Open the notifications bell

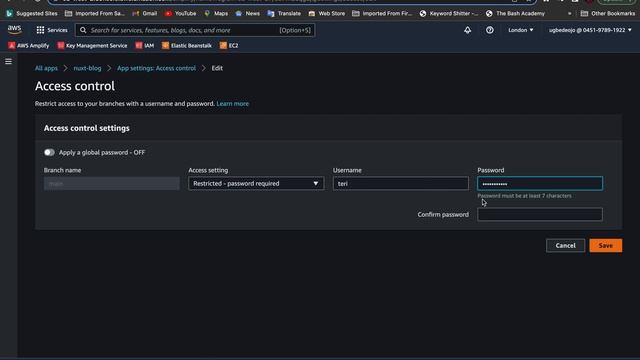467,30
